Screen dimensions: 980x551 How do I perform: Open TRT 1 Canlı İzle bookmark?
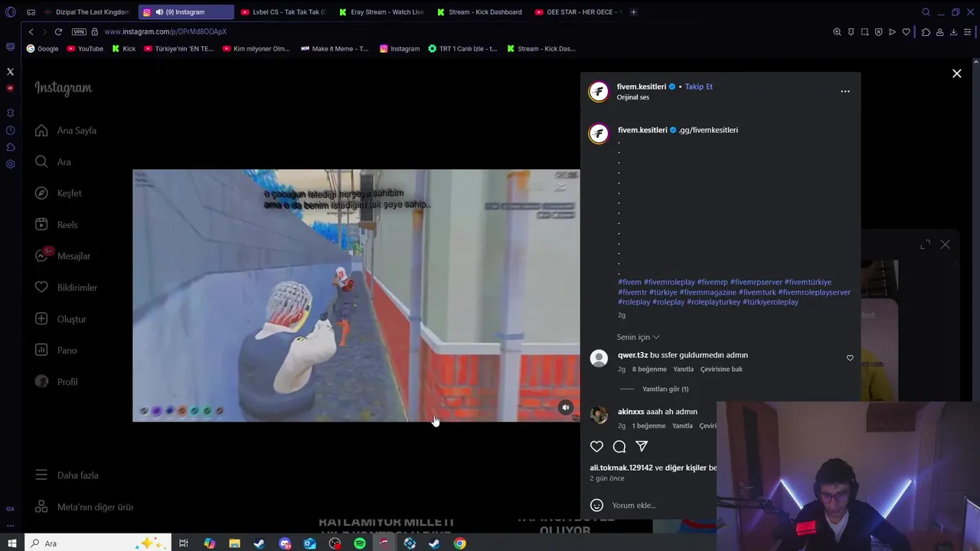pos(462,49)
